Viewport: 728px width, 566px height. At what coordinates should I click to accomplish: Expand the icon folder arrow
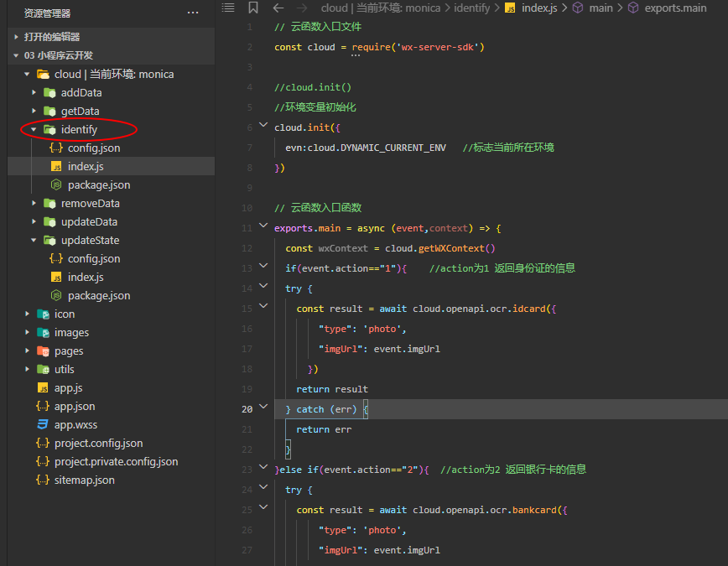[x=27, y=314]
